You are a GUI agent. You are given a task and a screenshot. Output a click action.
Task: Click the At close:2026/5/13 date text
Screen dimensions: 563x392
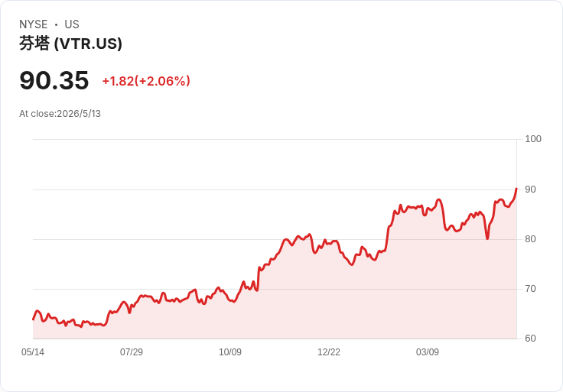coord(60,114)
